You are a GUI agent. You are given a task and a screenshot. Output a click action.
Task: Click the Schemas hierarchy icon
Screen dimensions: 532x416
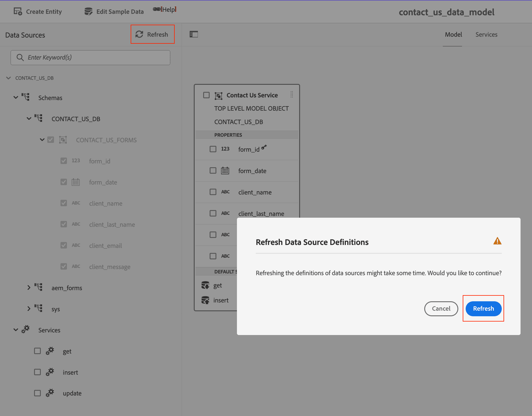point(26,97)
